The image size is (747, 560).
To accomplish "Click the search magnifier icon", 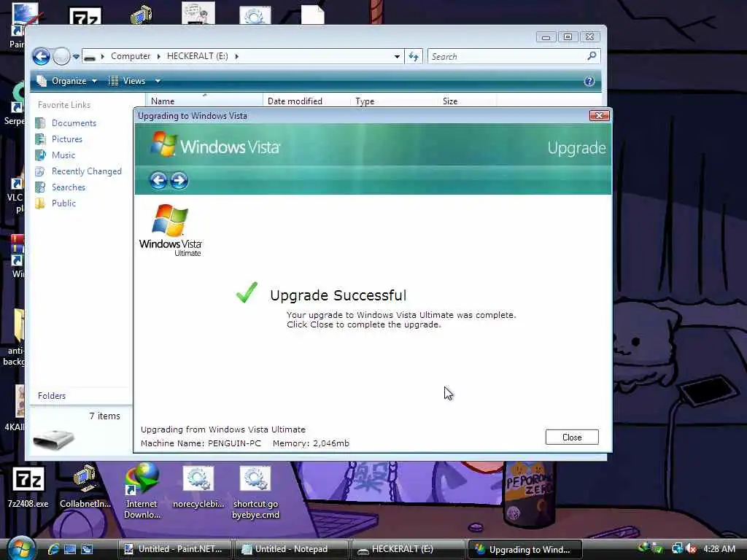I will (x=592, y=56).
